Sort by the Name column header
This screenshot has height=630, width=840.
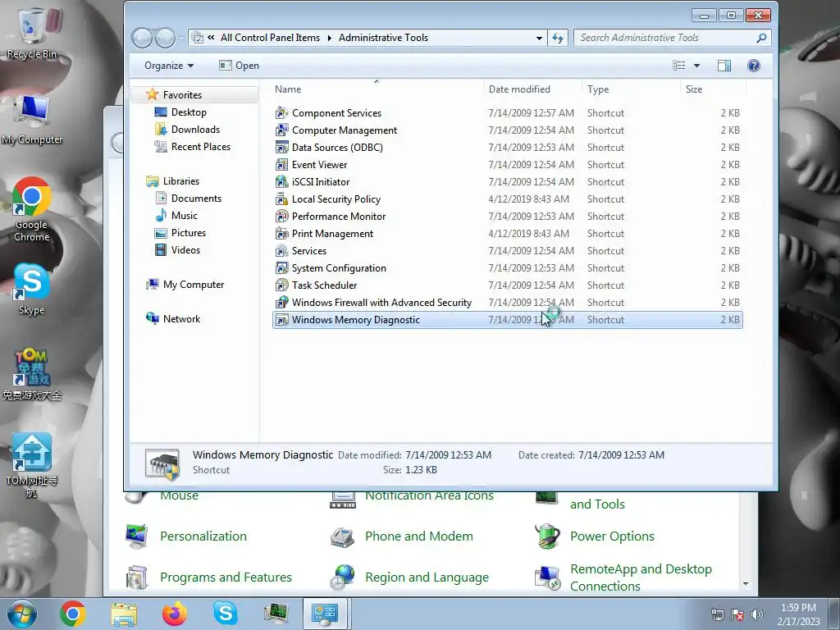point(377,89)
